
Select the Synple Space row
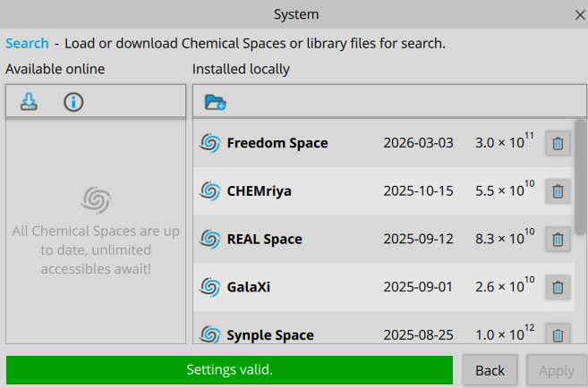[358, 334]
